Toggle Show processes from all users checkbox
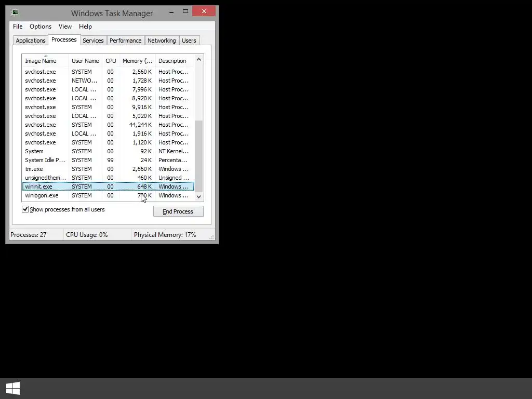 pyautogui.click(x=25, y=209)
